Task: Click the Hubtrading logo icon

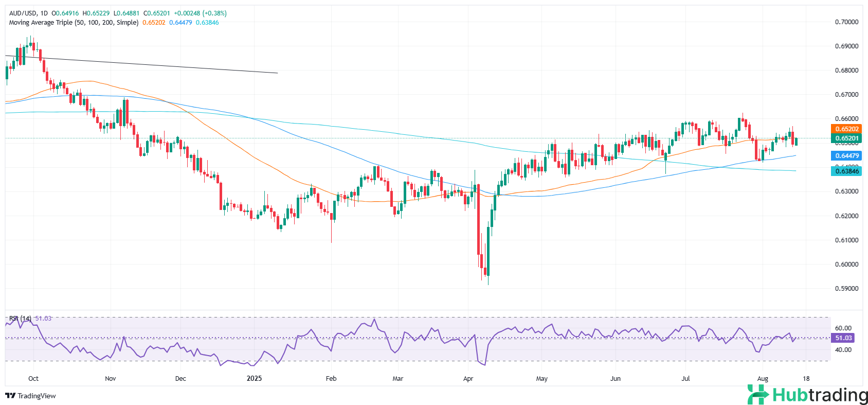Action: (x=758, y=395)
